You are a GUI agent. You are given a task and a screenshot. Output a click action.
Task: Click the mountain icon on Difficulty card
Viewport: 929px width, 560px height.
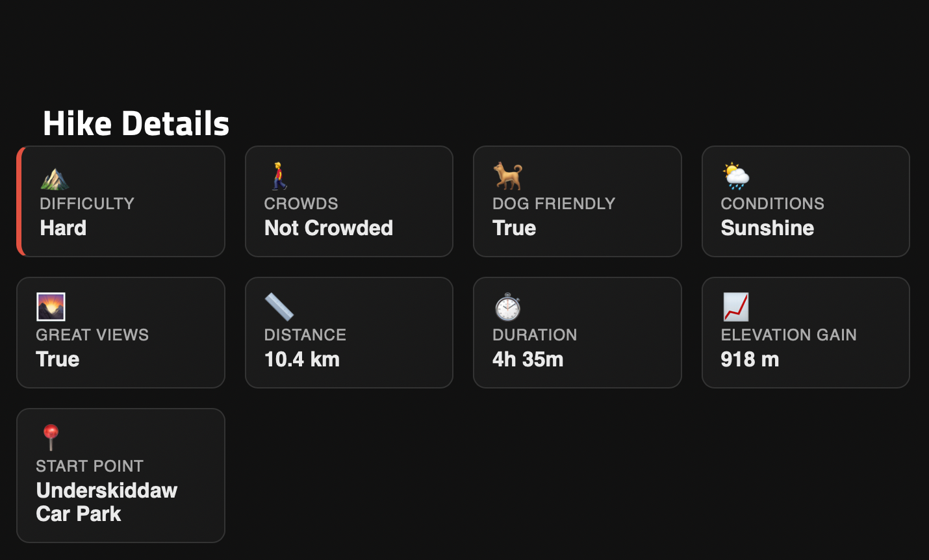55,177
